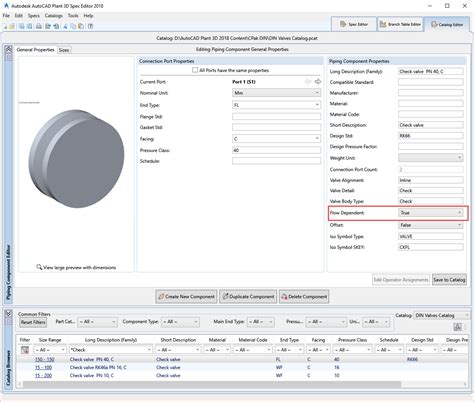Open the Tools menu

(x=73, y=16)
